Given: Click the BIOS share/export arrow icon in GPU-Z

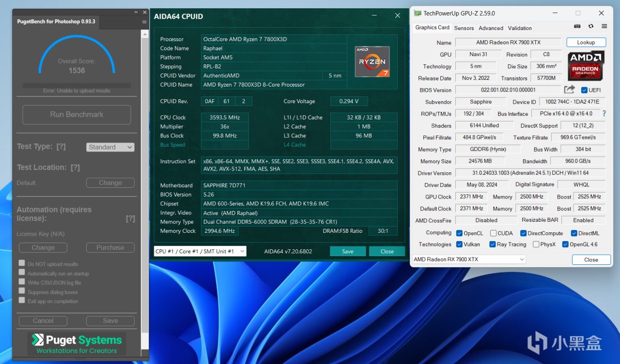Looking at the screenshot, I should [570, 90].
